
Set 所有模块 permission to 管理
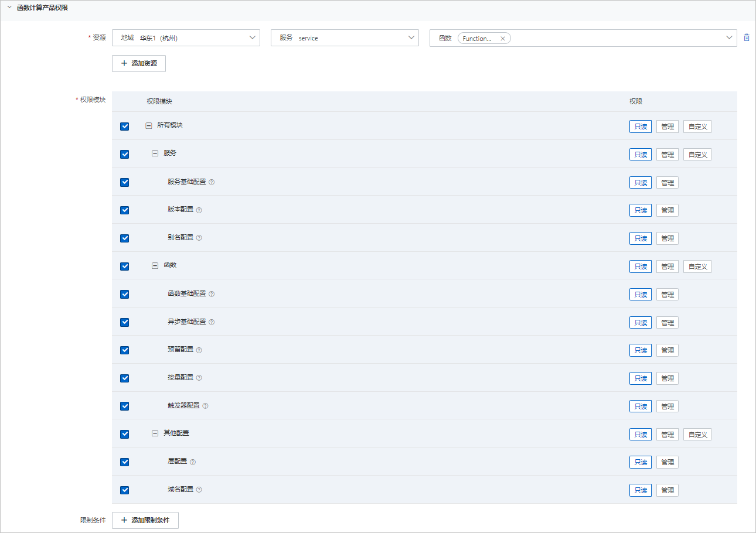click(x=668, y=127)
